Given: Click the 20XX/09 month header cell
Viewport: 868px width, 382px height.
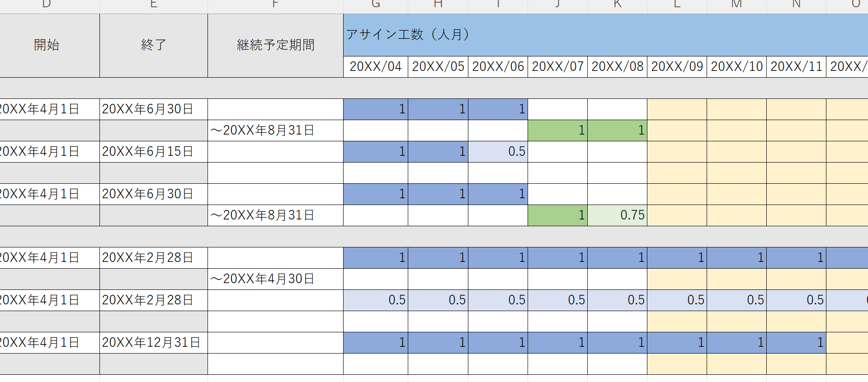Looking at the screenshot, I should [x=677, y=67].
